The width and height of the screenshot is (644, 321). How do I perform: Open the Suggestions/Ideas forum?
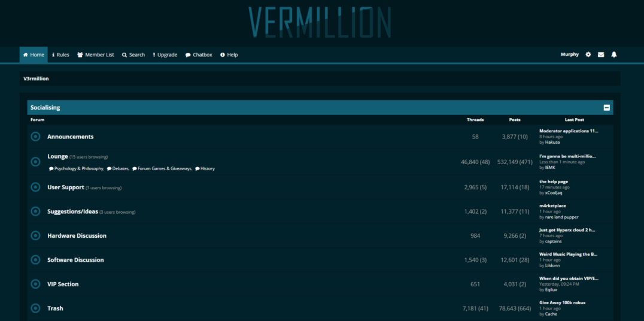(x=72, y=211)
